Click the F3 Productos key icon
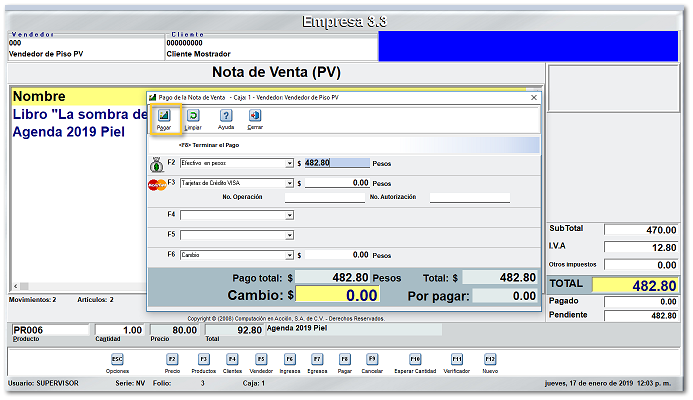The height and width of the screenshot is (400, 693). [203, 358]
